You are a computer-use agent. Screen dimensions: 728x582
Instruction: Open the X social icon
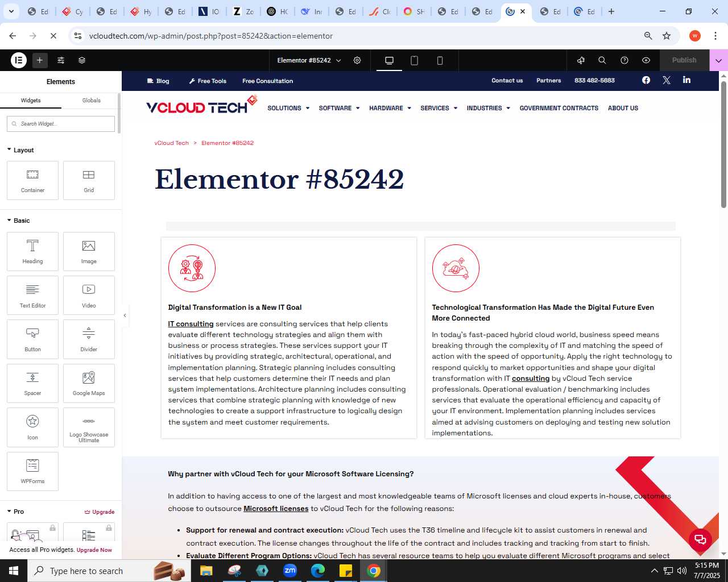pos(667,80)
